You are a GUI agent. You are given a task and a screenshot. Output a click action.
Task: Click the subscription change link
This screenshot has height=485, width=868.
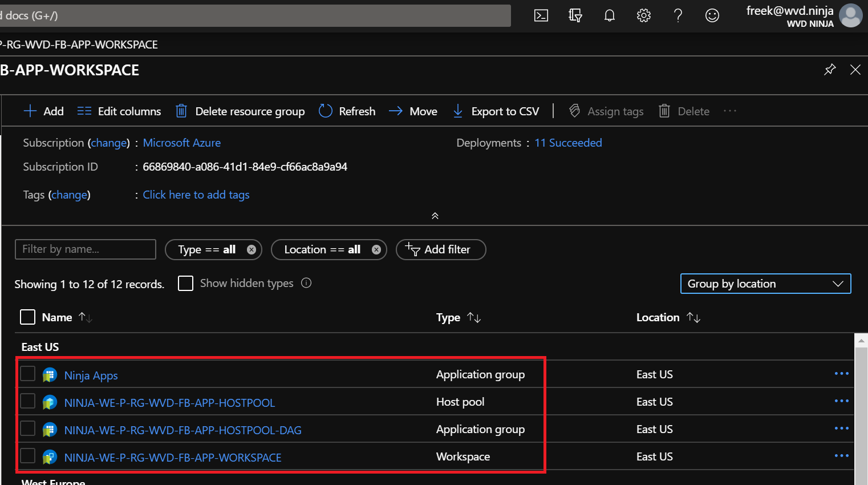(x=109, y=143)
